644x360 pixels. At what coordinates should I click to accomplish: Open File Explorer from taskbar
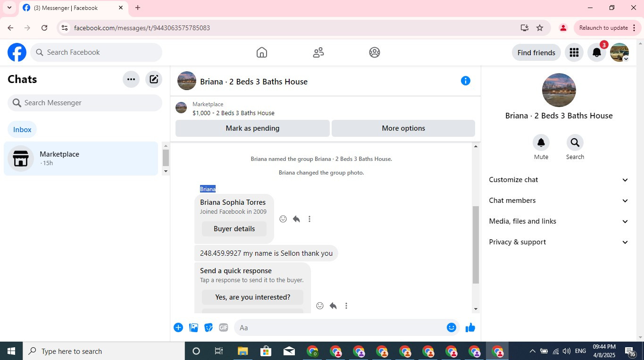coord(243,351)
